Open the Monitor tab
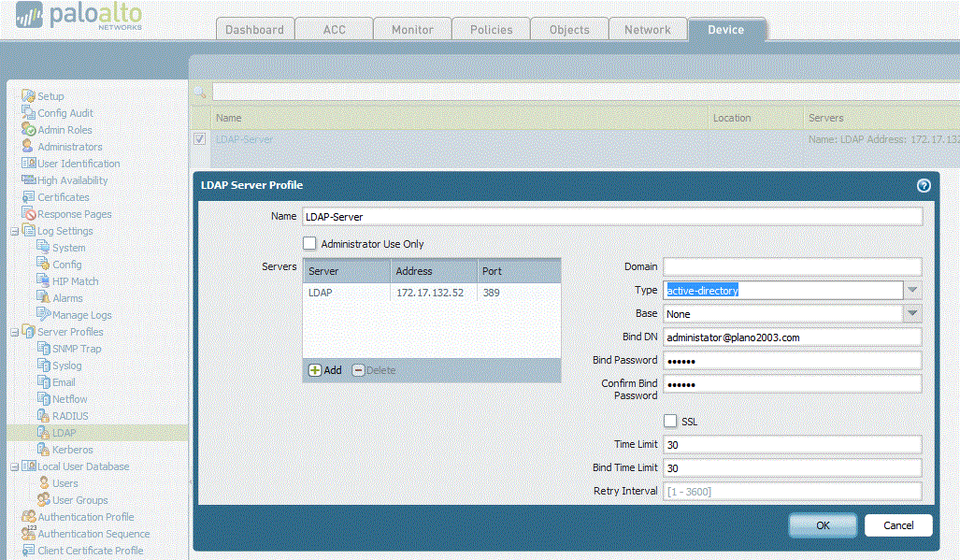 click(x=412, y=29)
